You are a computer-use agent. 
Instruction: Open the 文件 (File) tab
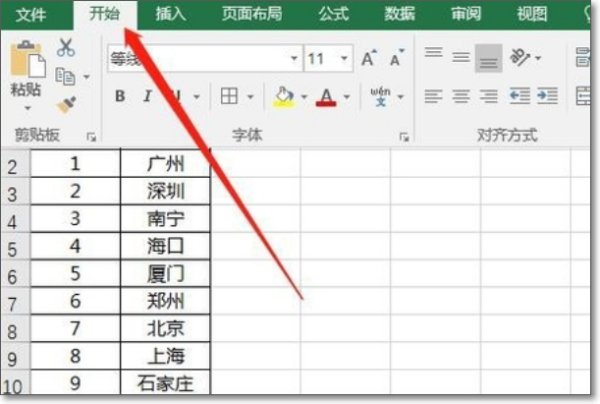[31, 15]
